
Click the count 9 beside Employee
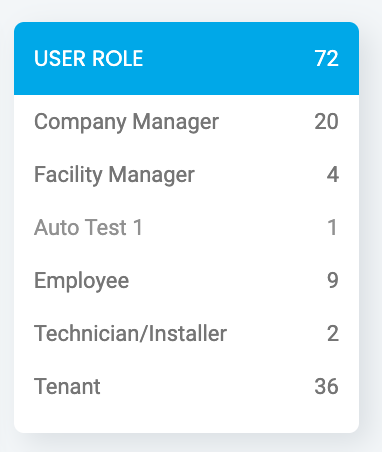click(333, 280)
